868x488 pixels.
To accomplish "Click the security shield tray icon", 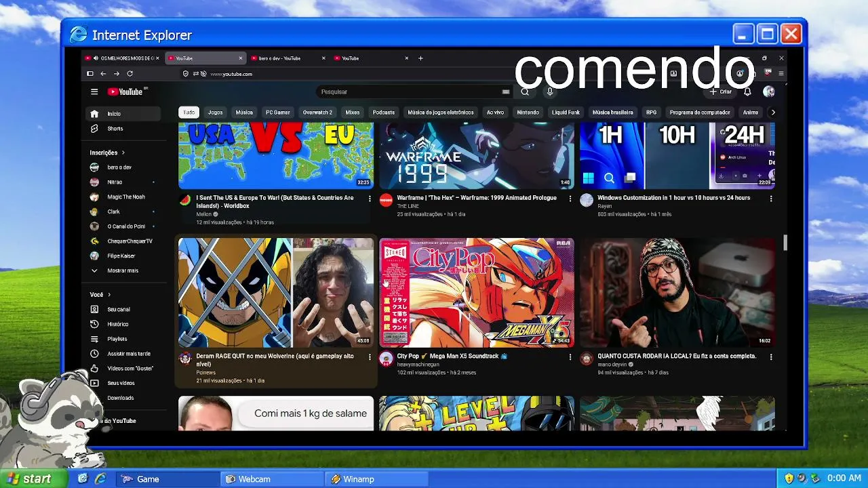I will click(x=789, y=479).
